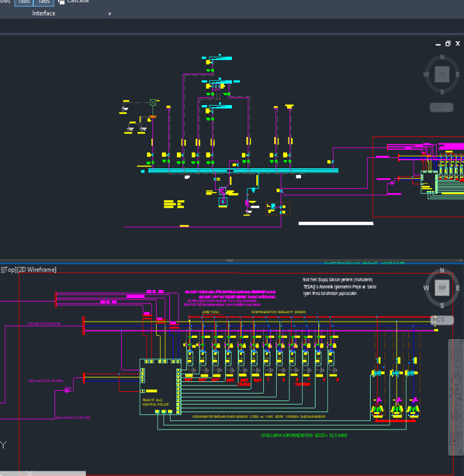
Task: Click the TOP face of lower ViewCube
Action: click(x=442, y=288)
